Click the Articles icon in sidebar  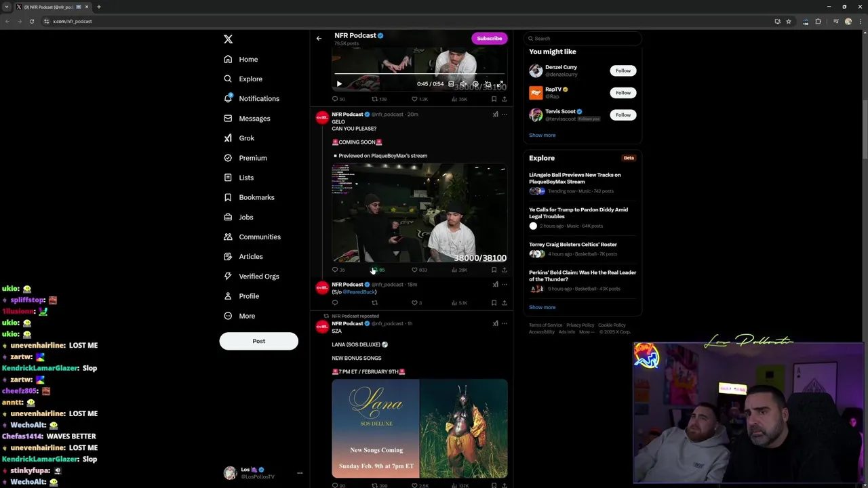click(x=228, y=256)
